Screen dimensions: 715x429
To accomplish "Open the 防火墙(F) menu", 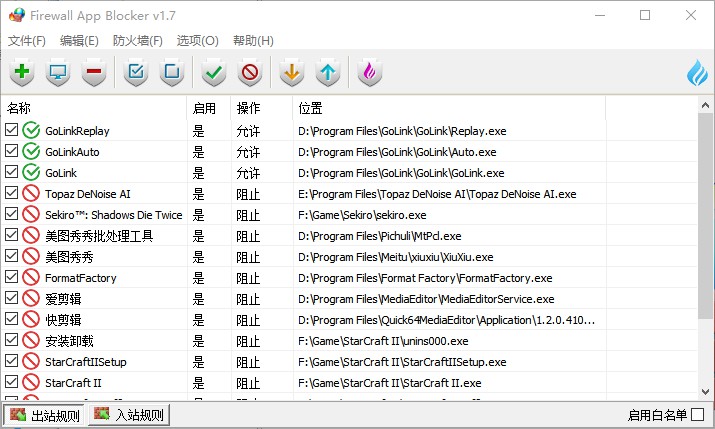I will pyautogui.click(x=137, y=41).
